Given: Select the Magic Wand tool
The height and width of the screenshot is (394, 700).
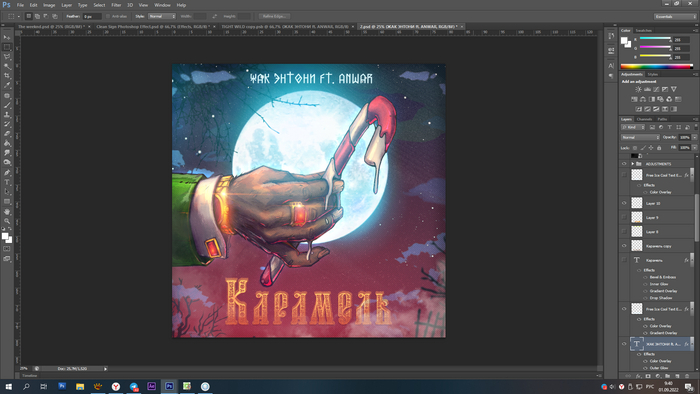Looking at the screenshot, I should click(7, 66).
